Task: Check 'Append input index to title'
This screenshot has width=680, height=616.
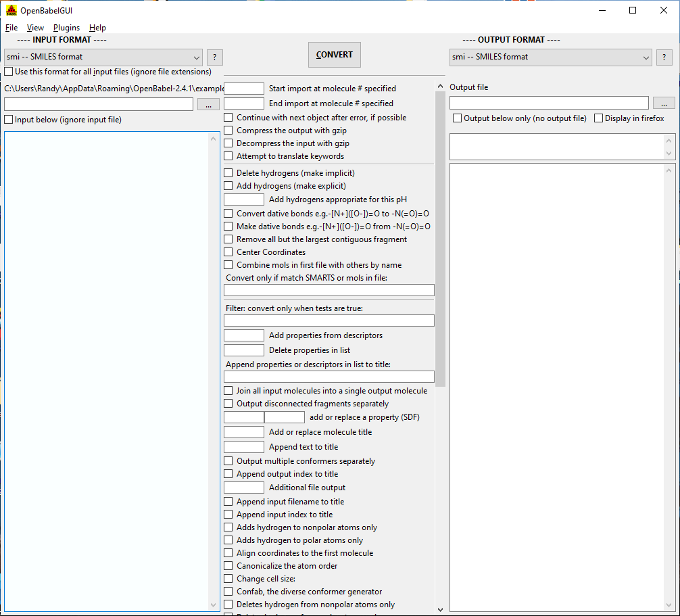Action: coord(228,515)
